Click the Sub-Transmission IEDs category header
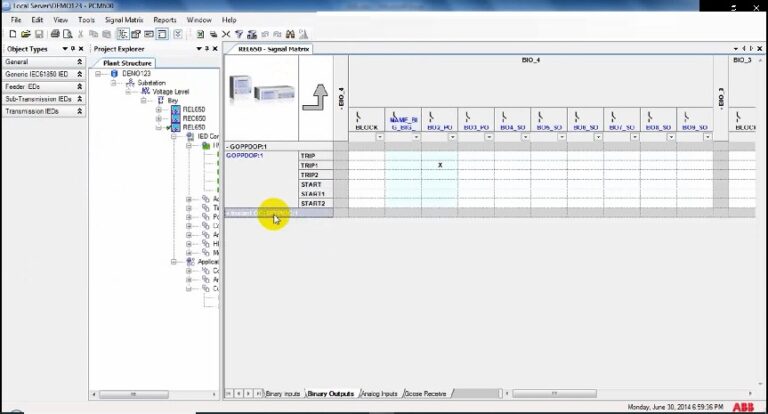The image size is (768, 414). click(44, 99)
